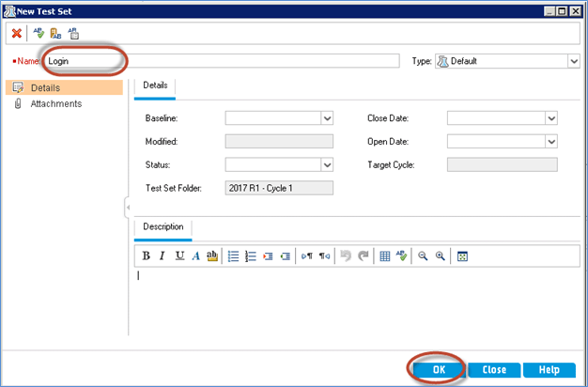This screenshot has width=588, height=387.
Task: Expand the Open Date dropdown
Action: click(x=551, y=142)
